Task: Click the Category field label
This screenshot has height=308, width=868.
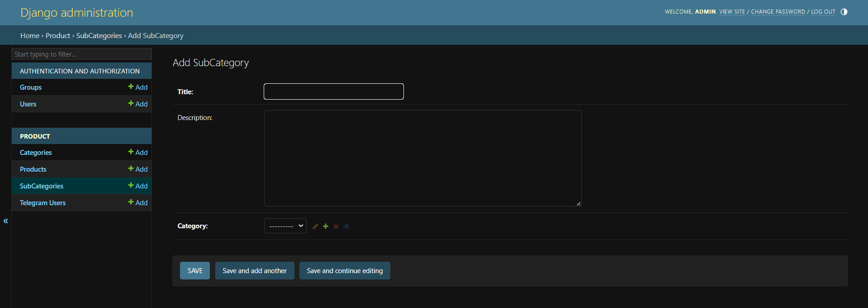Action: click(x=193, y=226)
